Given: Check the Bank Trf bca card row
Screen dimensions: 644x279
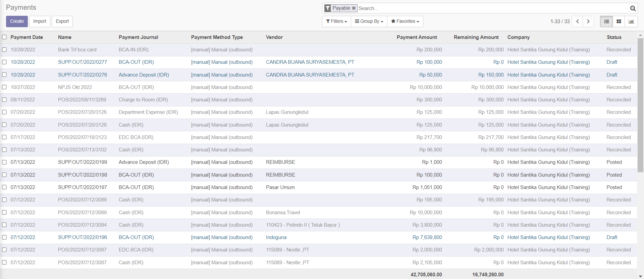Looking at the screenshot, I should tap(4, 50).
